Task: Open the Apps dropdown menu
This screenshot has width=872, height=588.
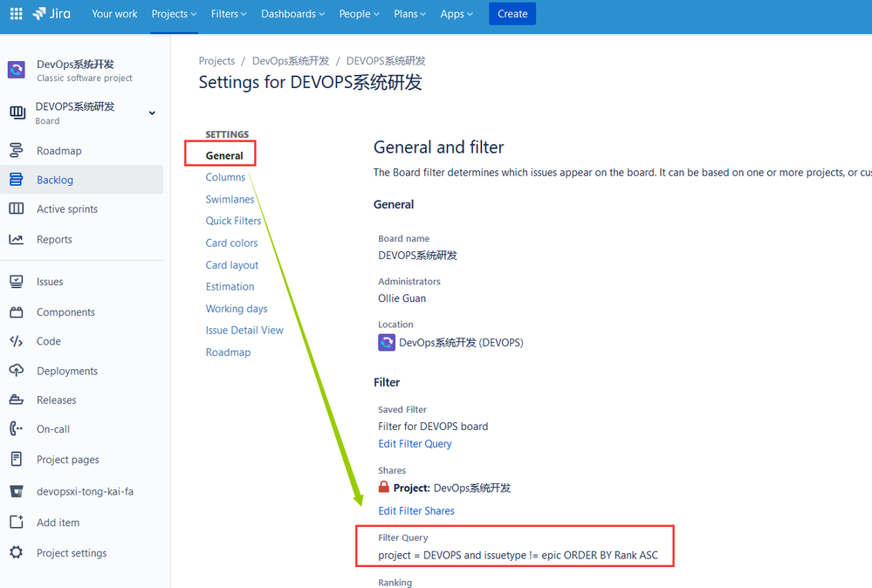Action: click(457, 14)
